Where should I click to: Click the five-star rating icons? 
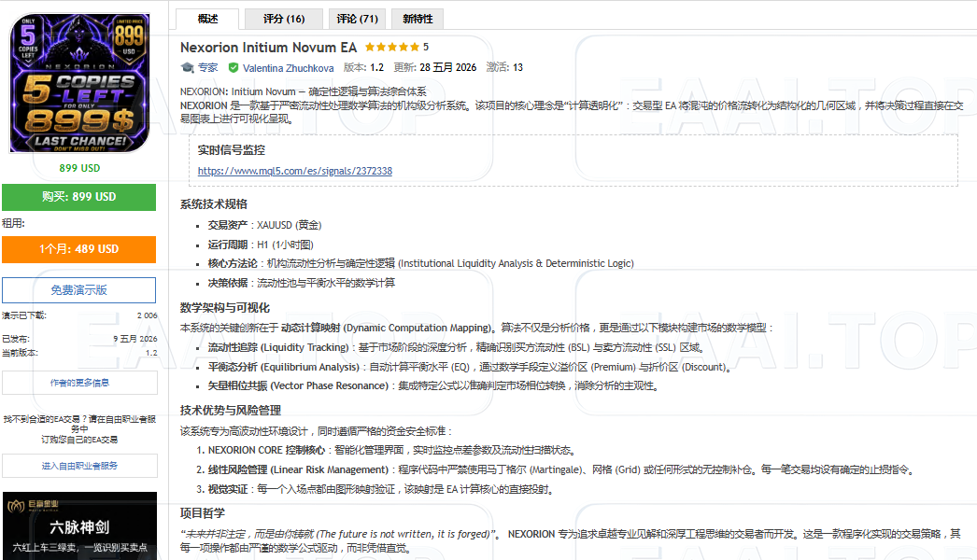[x=392, y=47]
